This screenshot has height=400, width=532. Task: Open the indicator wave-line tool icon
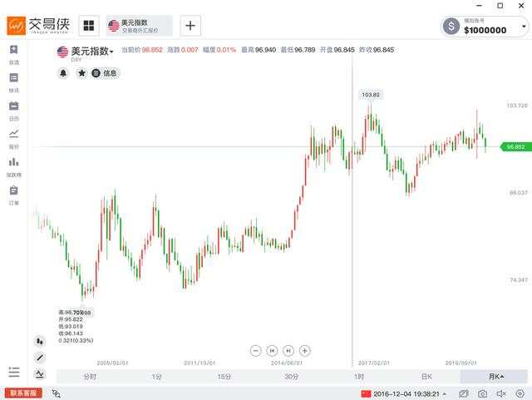pyautogui.click(x=40, y=374)
